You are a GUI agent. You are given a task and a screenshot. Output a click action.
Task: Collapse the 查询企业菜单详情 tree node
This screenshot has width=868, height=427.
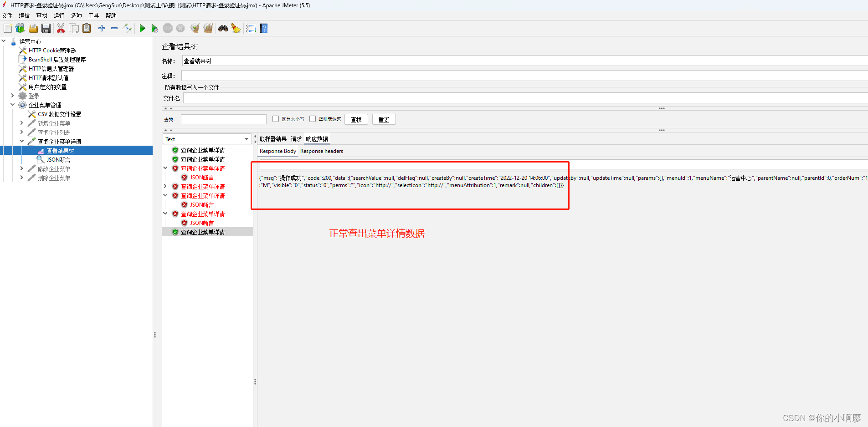coord(21,141)
